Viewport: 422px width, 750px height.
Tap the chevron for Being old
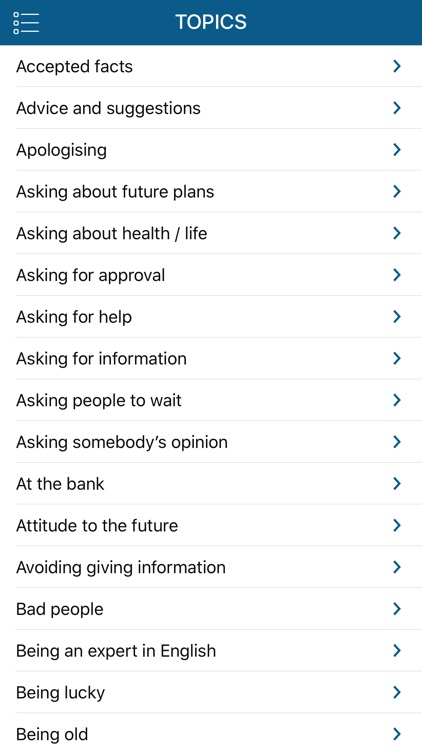coord(397,734)
